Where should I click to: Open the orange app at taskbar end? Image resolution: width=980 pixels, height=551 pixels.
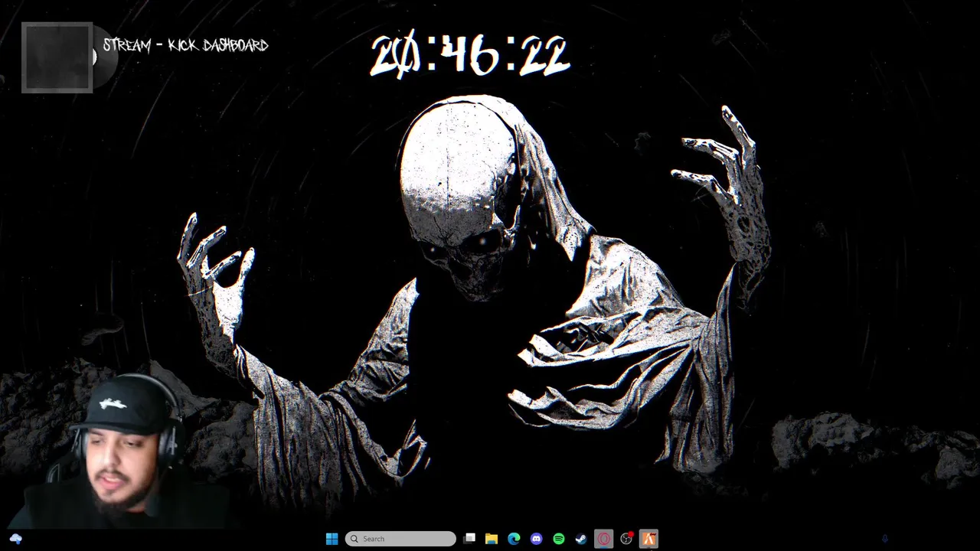(648, 539)
